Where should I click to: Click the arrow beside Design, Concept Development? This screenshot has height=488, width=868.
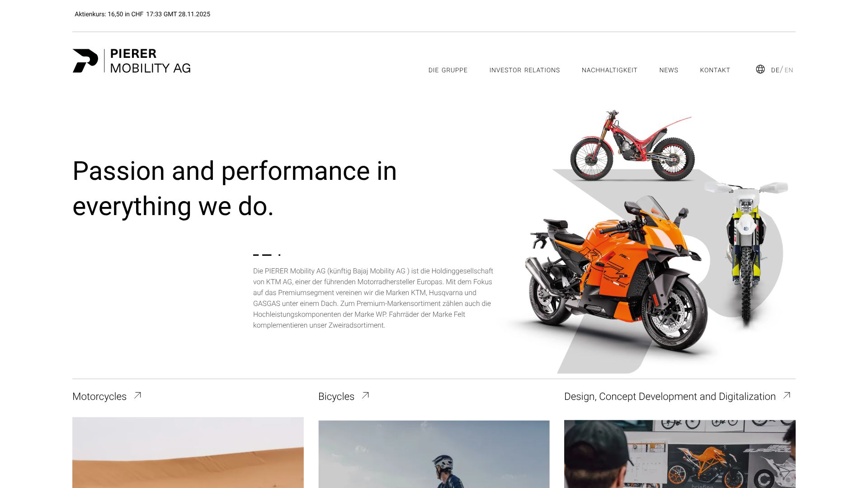click(x=787, y=395)
